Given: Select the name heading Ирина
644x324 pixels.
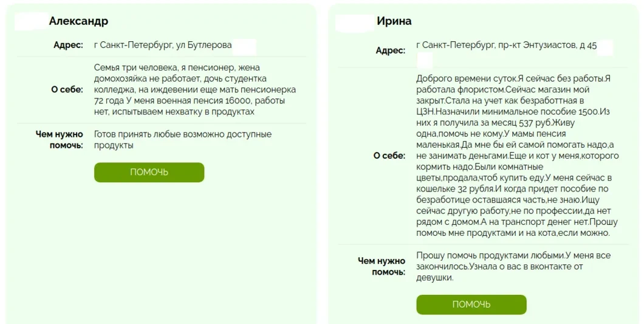Looking at the screenshot, I should 394,21.
